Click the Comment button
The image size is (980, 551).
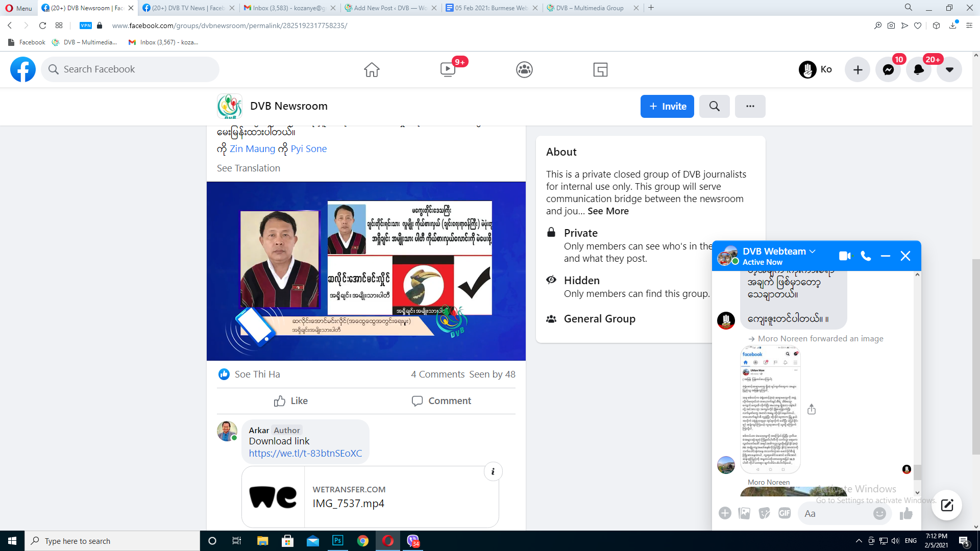click(442, 401)
